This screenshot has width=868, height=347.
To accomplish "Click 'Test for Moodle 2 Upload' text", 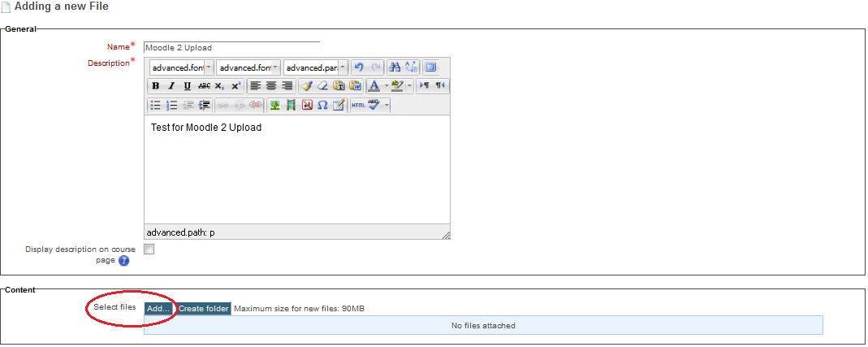I will click(x=206, y=128).
